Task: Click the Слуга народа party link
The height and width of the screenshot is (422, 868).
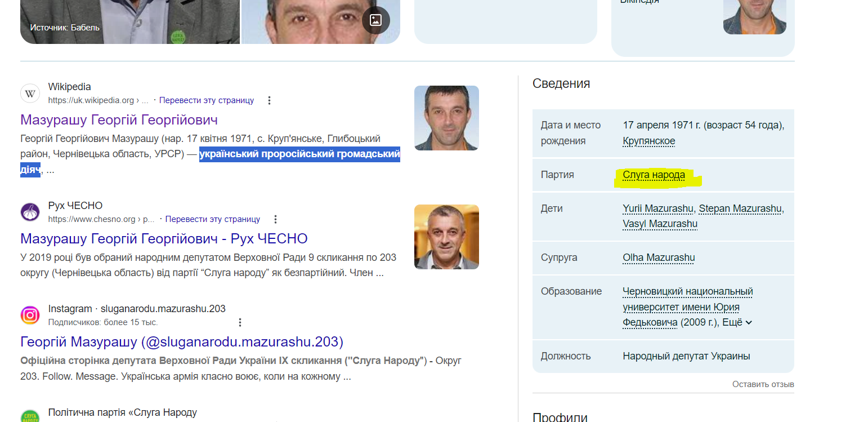Action: pyautogui.click(x=654, y=175)
